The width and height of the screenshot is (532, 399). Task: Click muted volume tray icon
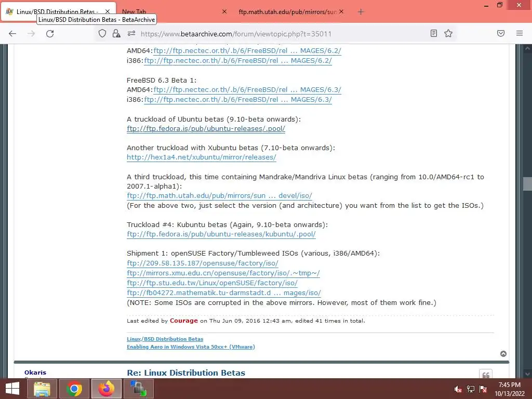pos(458,389)
